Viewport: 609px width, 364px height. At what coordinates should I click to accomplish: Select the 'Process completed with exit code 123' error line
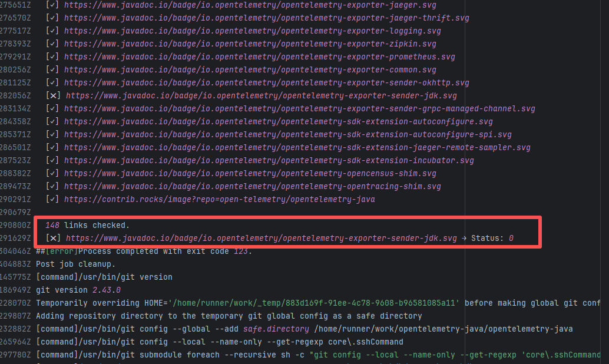(143, 252)
